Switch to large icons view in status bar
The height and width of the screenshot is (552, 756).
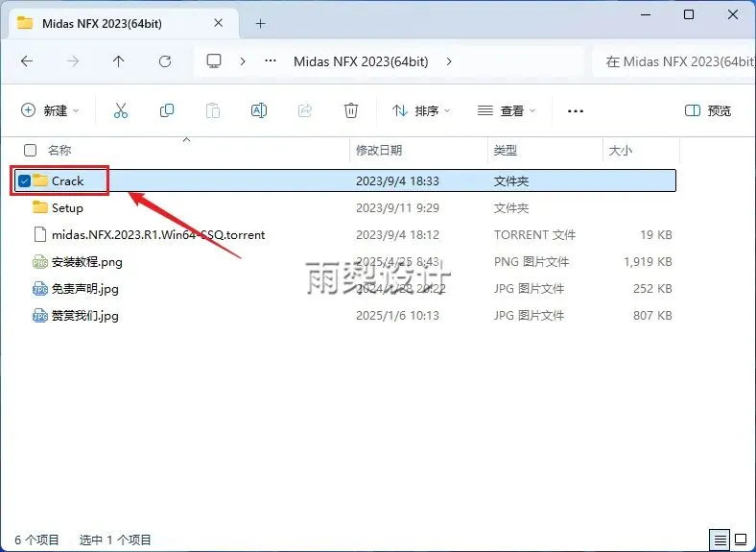tap(741, 540)
